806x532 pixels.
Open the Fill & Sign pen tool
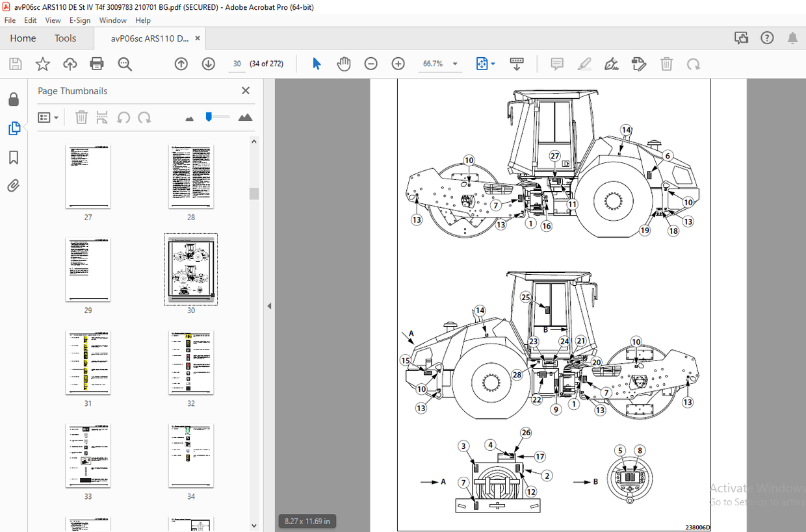611,64
